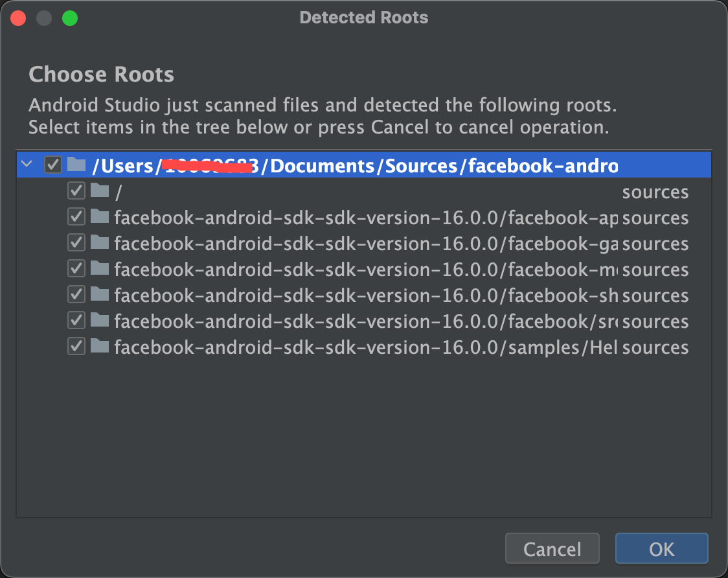Toggle checkbox for facebook-sh sources row

point(76,295)
